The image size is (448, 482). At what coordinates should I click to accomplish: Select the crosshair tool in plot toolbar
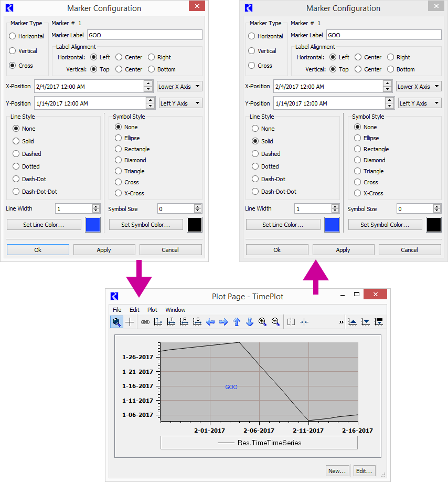pyautogui.click(x=130, y=322)
